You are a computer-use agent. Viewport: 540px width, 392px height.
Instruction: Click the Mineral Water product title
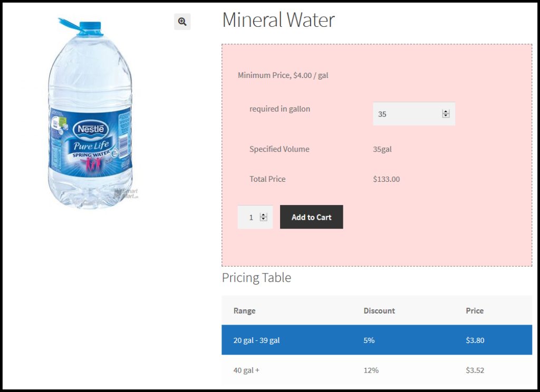point(278,20)
